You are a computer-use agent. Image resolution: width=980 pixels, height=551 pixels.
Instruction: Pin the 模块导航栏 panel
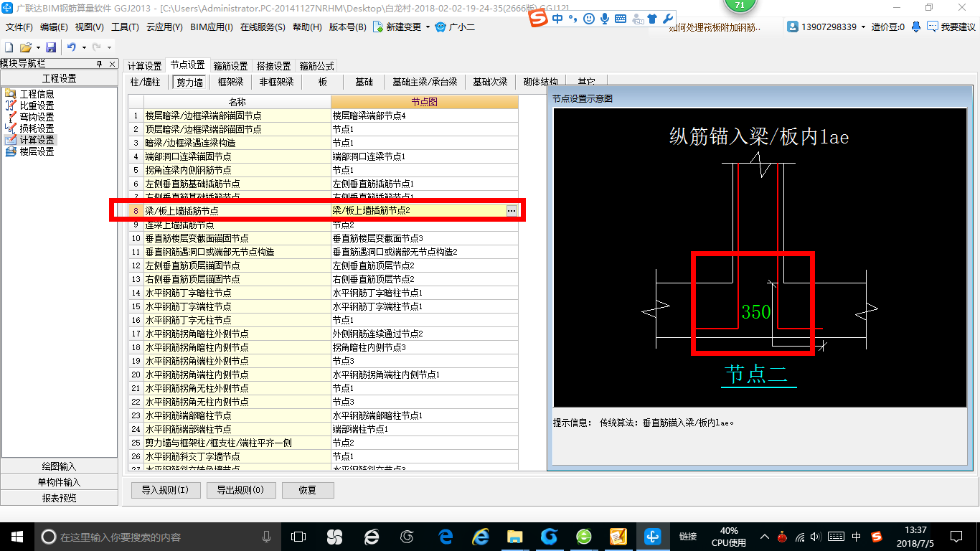click(x=100, y=64)
